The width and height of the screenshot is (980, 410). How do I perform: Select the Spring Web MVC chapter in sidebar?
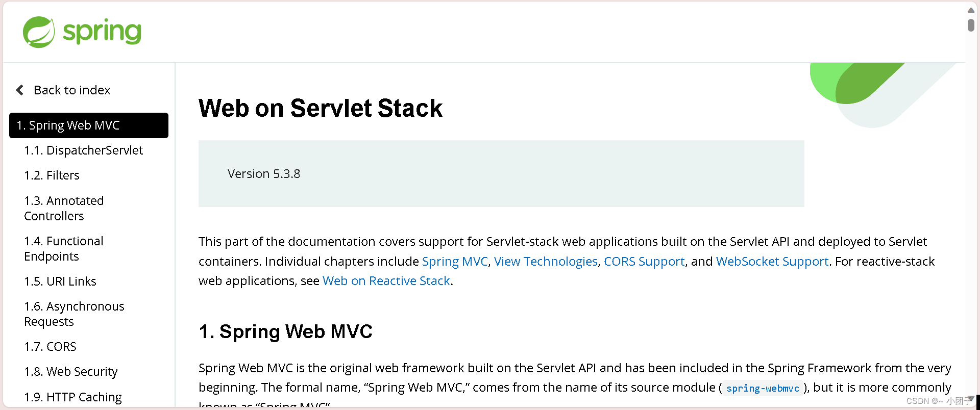pos(68,125)
